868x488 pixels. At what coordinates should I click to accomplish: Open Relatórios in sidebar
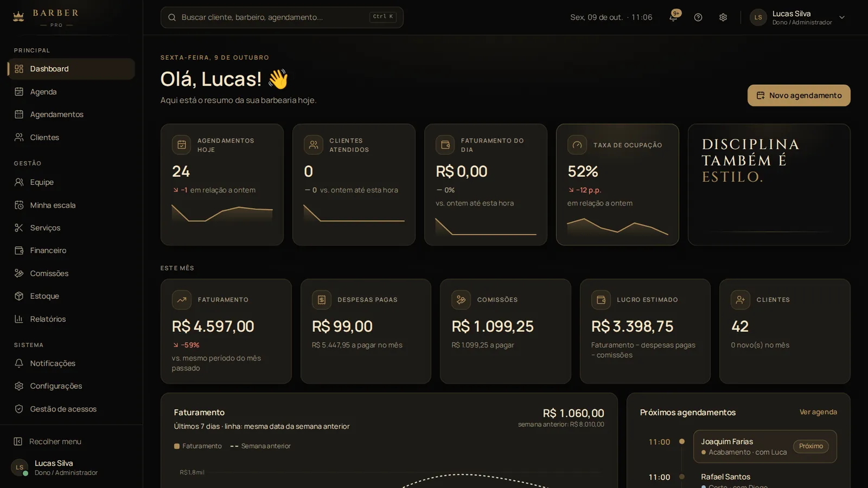[71, 319]
